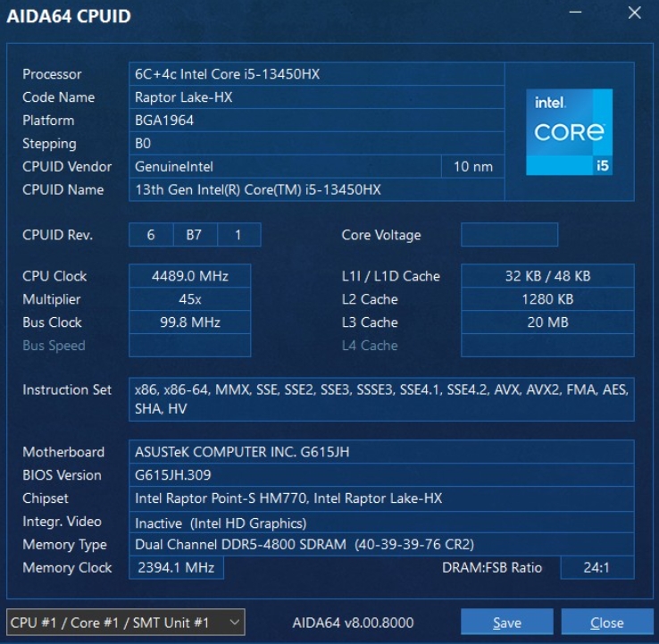Click the CPUID Rev. B7 box
Image resolution: width=659 pixels, height=644 pixels.
pyautogui.click(x=194, y=235)
